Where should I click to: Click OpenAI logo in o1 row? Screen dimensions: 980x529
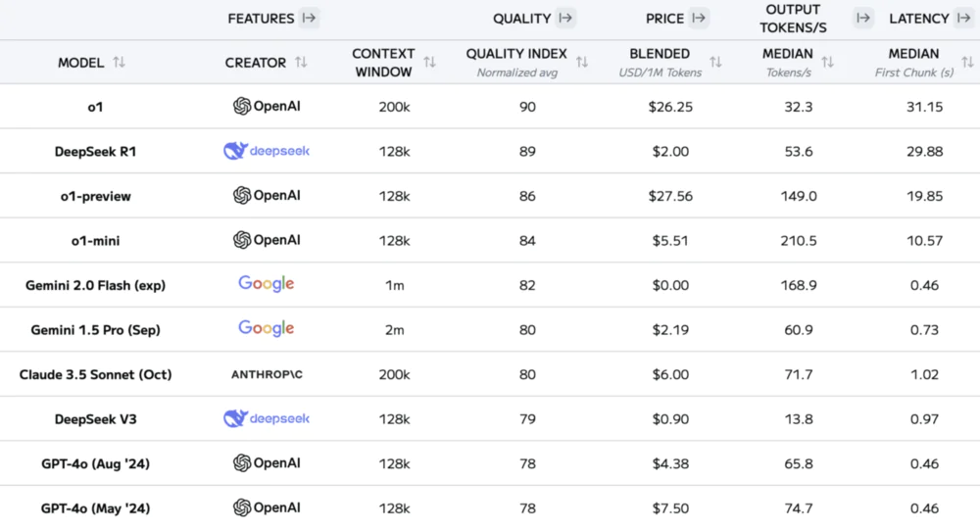pos(267,106)
